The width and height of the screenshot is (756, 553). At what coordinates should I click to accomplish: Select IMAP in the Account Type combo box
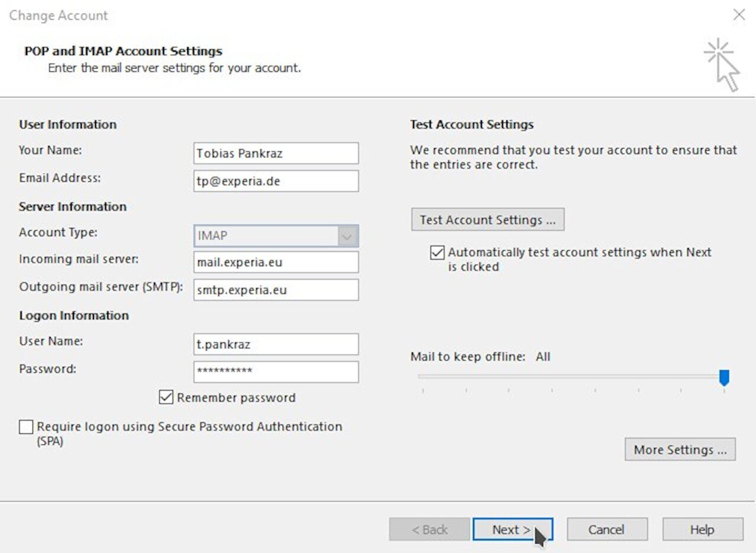pyautogui.click(x=272, y=235)
